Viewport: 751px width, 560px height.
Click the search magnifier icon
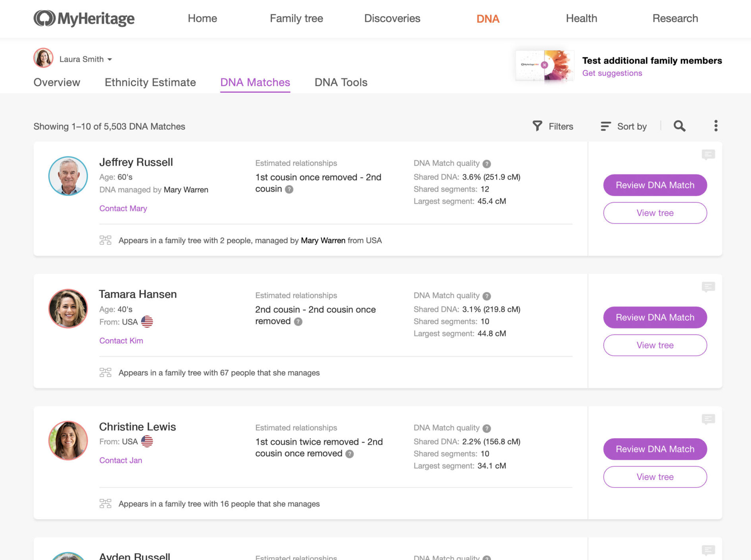[x=679, y=126]
